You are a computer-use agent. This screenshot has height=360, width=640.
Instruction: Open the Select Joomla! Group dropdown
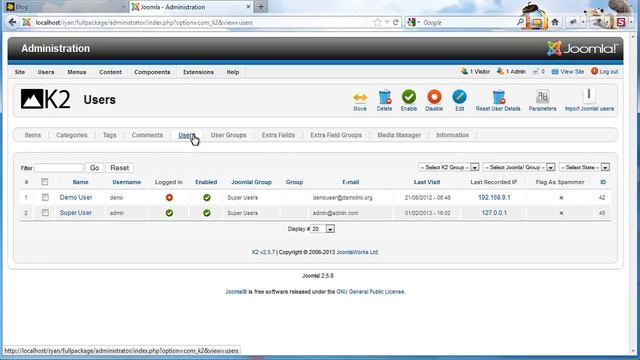(519, 167)
